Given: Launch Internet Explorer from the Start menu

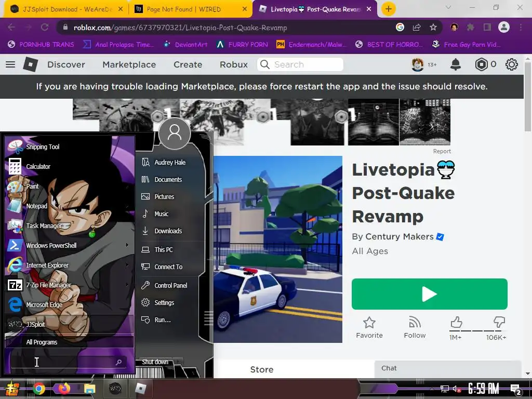Looking at the screenshot, I should click(70, 265).
